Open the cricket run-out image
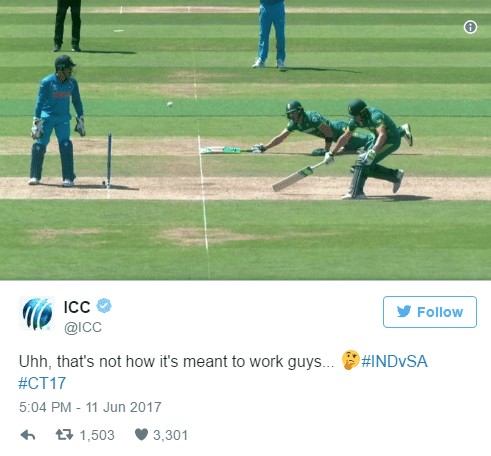This screenshot has height=456, width=491. pyautogui.click(x=245, y=140)
